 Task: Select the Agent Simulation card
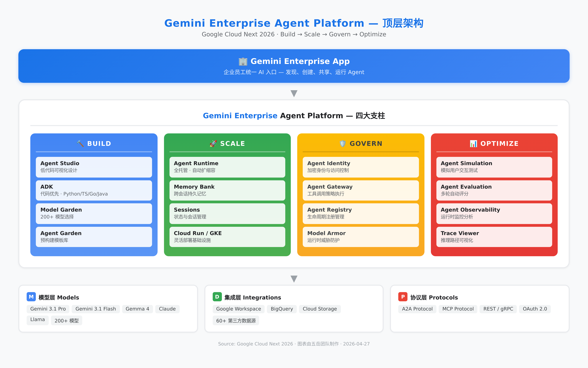click(494, 167)
